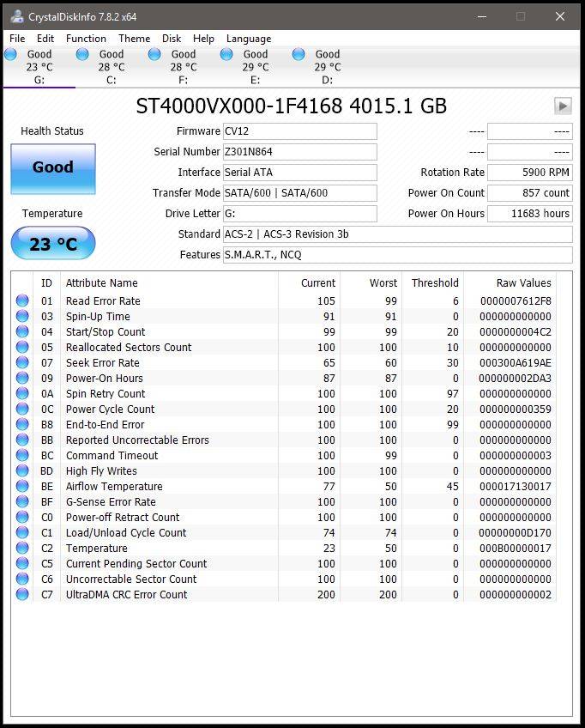Click status orb for Uncorrectable Sector Count
This screenshot has width=585, height=728.
pos(22,579)
